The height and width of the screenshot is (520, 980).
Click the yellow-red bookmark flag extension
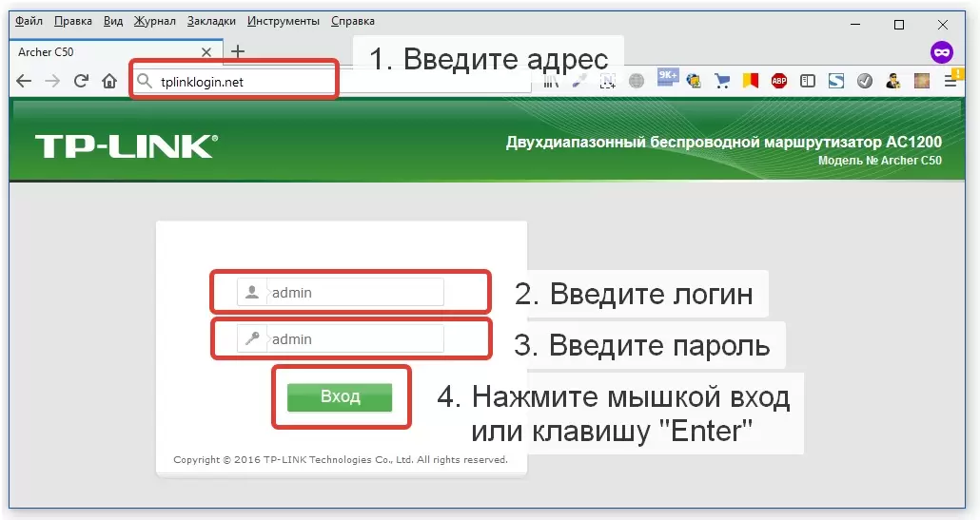[750, 81]
